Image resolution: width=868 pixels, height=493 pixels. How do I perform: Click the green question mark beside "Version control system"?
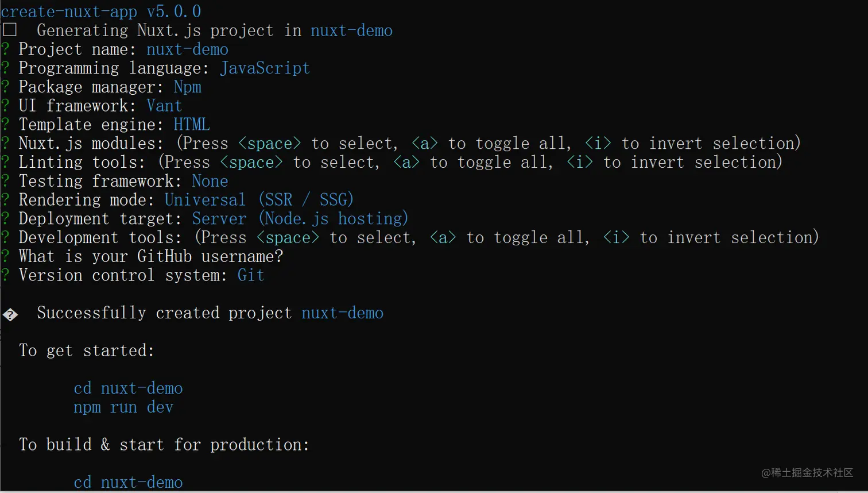pyautogui.click(x=5, y=275)
